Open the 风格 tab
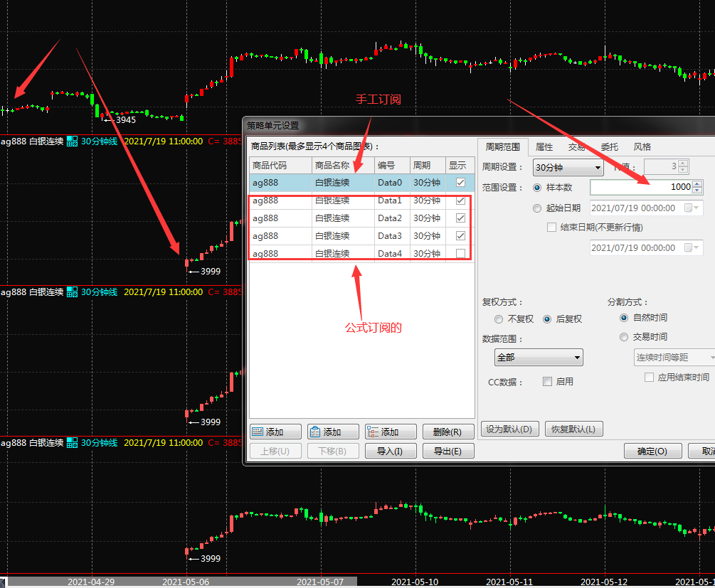 point(642,147)
